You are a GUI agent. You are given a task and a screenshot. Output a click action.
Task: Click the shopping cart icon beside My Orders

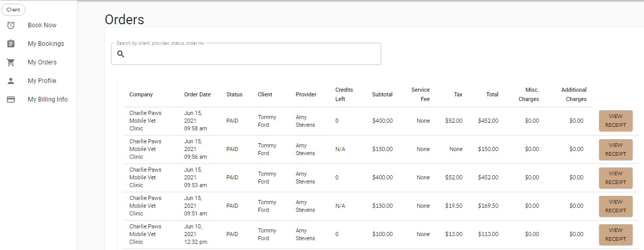11,62
